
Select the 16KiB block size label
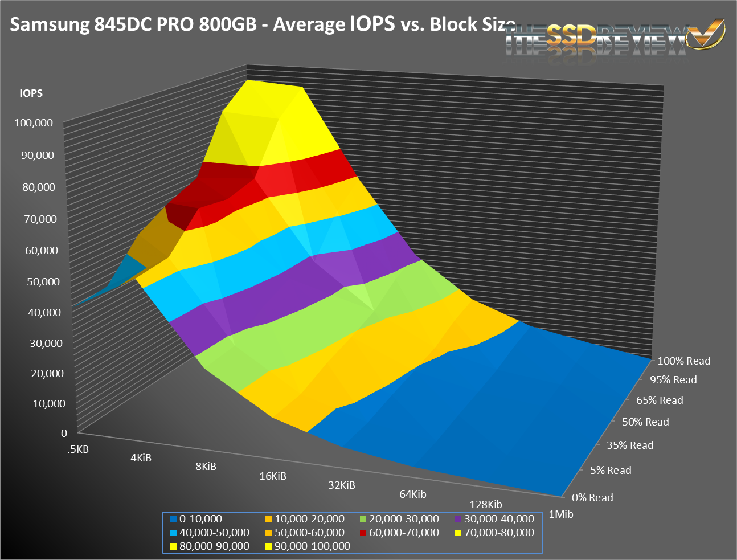[273, 476]
